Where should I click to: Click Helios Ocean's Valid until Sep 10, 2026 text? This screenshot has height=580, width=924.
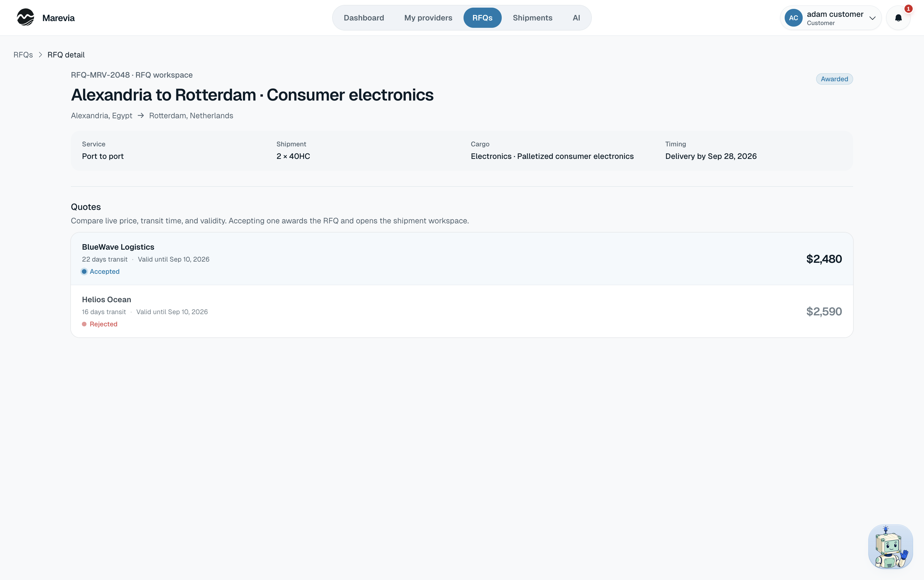[172, 312]
